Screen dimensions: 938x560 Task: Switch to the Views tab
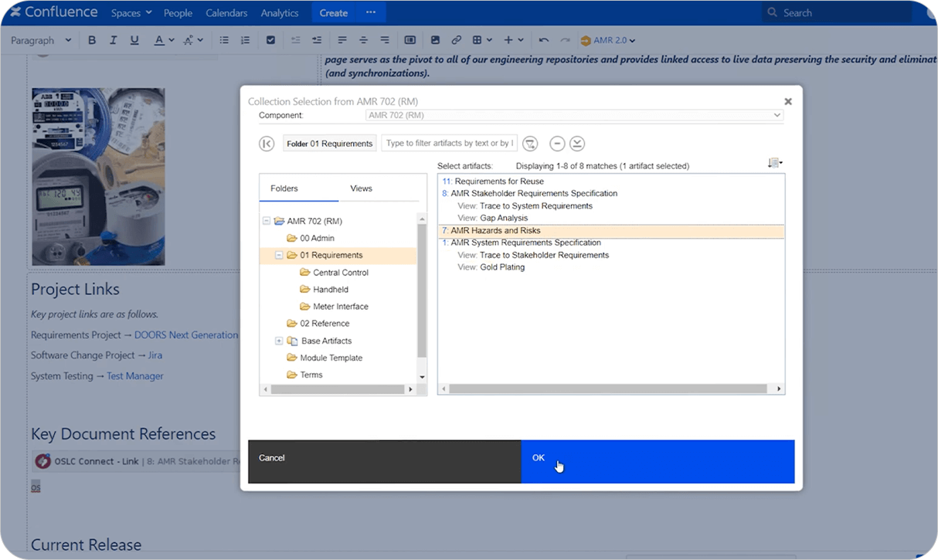360,188
